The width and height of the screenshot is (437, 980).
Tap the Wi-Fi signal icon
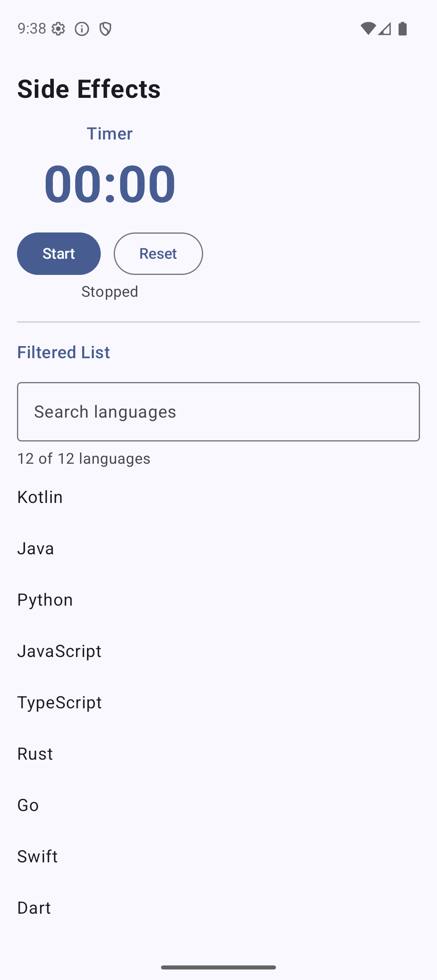(x=368, y=29)
